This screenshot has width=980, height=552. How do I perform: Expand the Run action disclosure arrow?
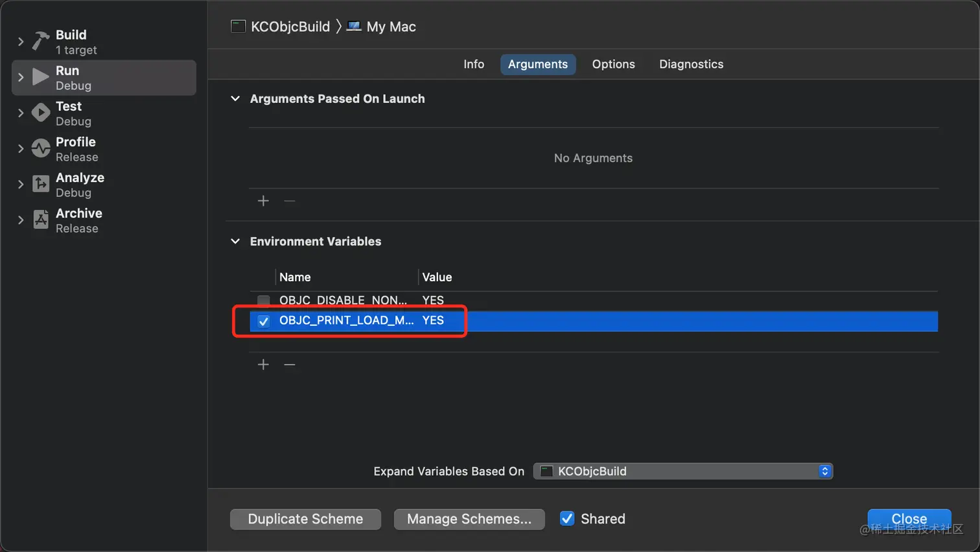[21, 78]
